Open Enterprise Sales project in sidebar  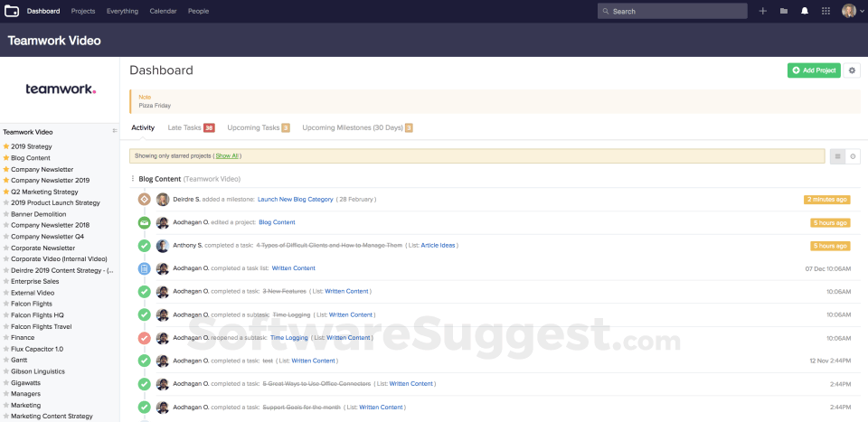(35, 282)
